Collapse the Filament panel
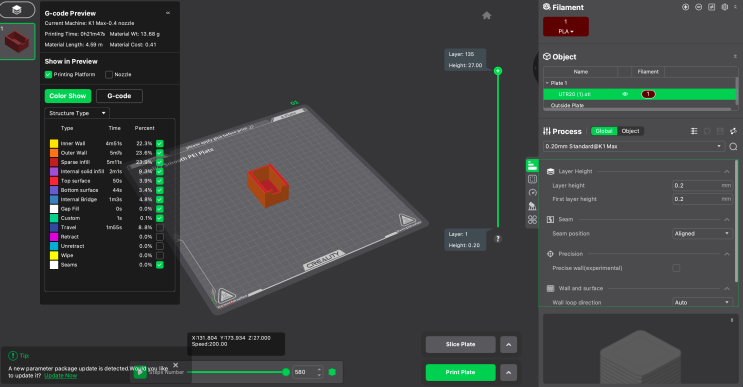743x387 pixels. tap(735, 7)
